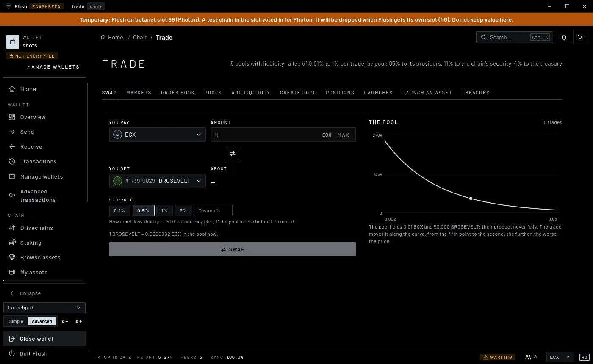This screenshot has width=593, height=364.
Task: Select 0.5% slippage
Action: pyautogui.click(x=143, y=211)
